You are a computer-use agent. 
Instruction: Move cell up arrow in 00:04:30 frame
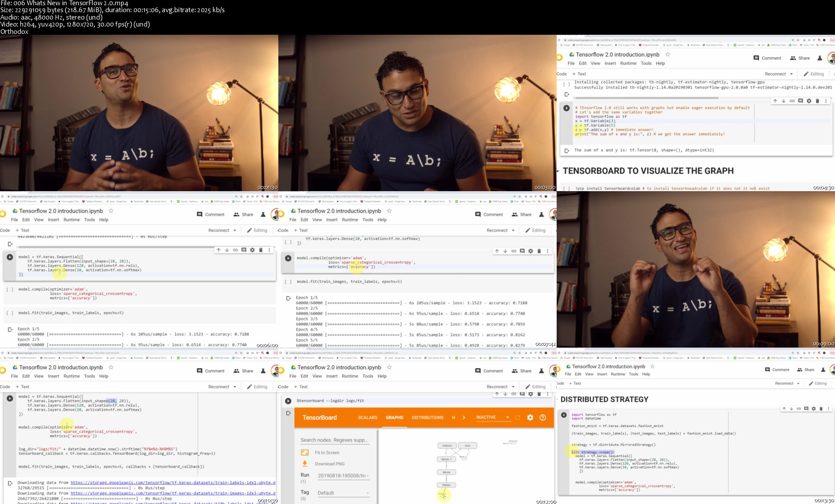coord(775,101)
